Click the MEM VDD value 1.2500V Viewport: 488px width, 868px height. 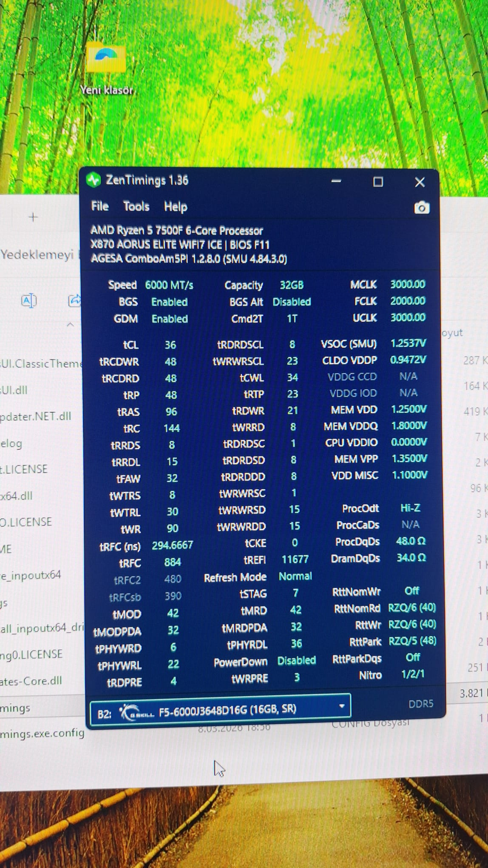click(x=409, y=409)
